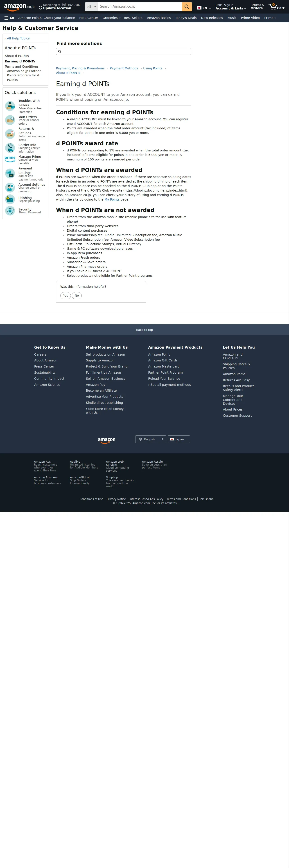Click About d POINTs breadcrumb link
Screen dimensions: 289x868
[68, 73]
